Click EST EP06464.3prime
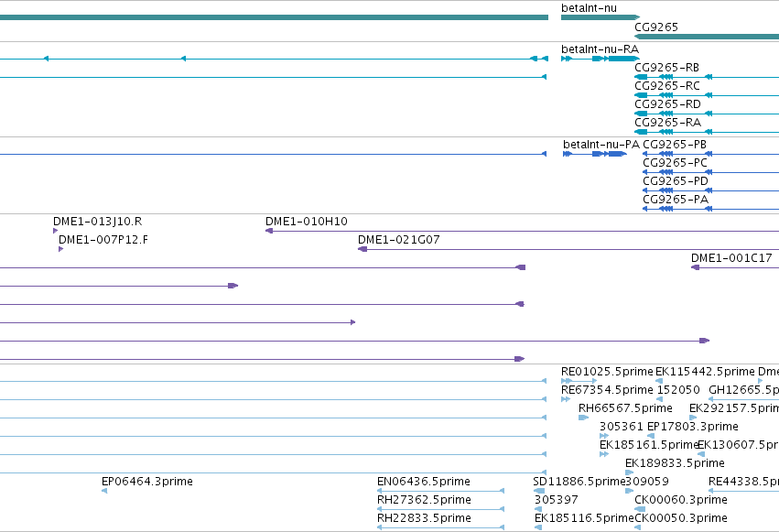The width and height of the screenshot is (779, 532). coord(147,482)
